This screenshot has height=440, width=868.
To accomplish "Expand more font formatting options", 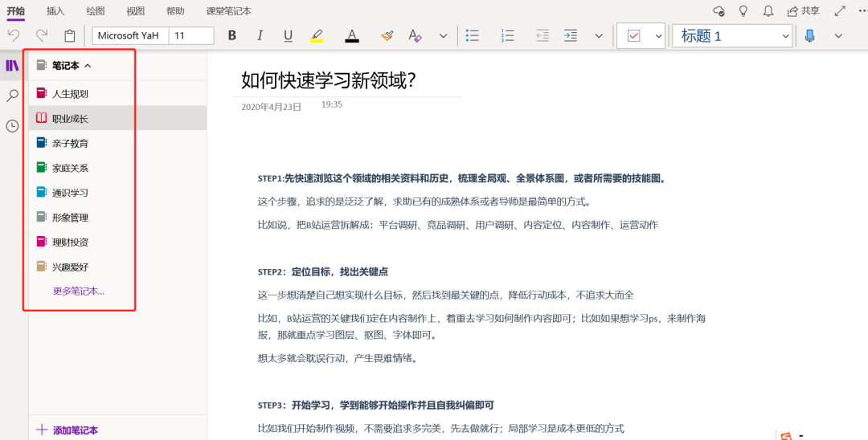I will click(443, 36).
